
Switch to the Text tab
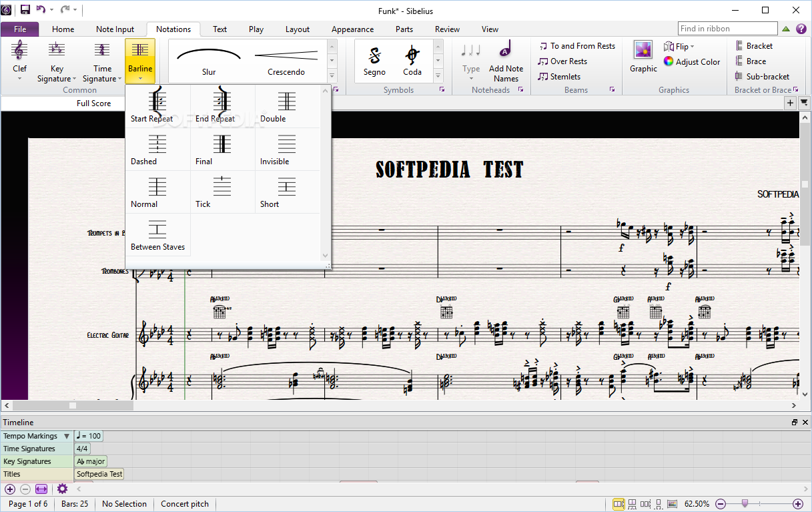pos(220,29)
